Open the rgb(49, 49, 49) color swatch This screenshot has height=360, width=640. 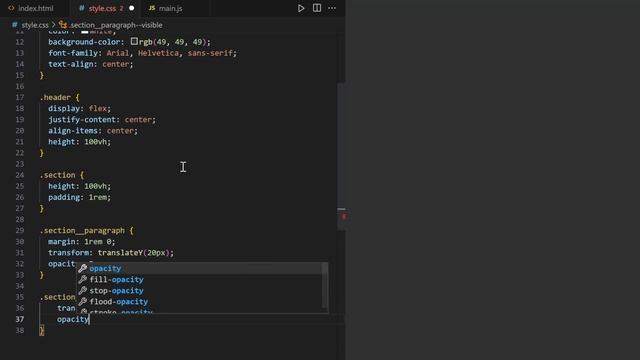click(x=134, y=41)
